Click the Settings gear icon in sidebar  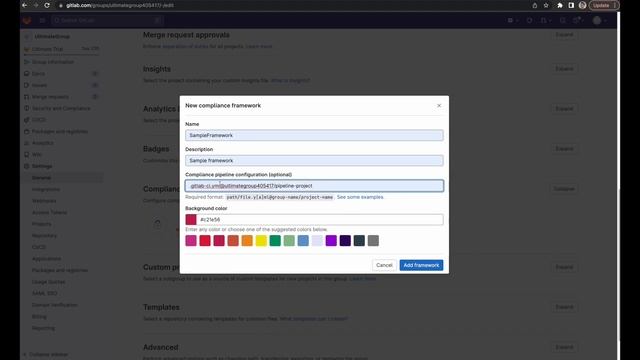click(27, 166)
